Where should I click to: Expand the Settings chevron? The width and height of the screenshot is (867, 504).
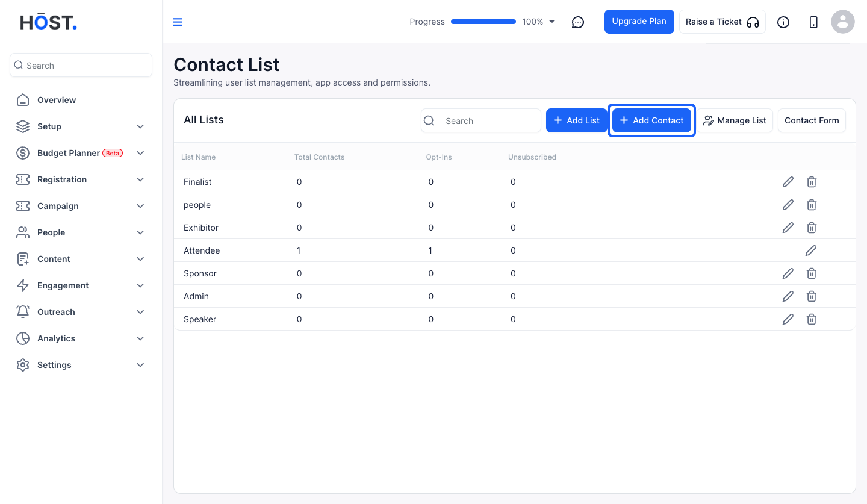(x=140, y=365)
